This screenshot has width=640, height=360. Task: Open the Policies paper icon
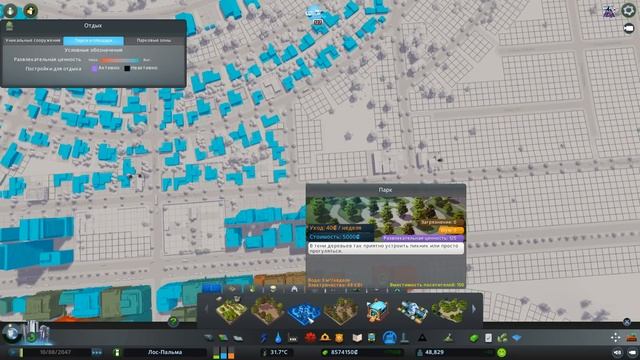coord(488,338)
